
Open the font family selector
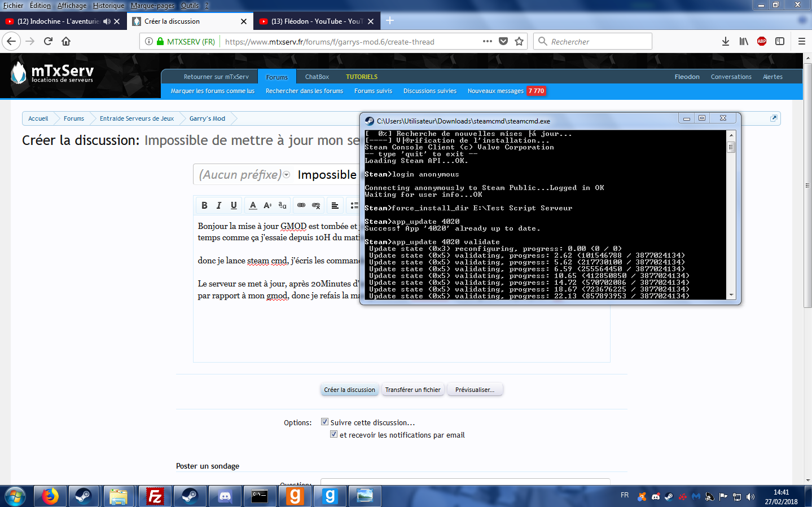[x=282, y=205]
